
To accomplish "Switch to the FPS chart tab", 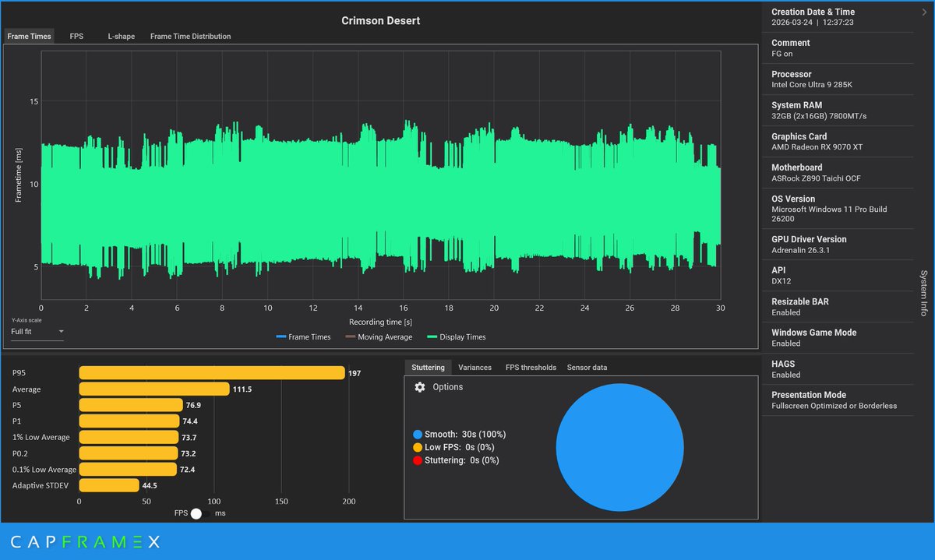I will pyautogui.click(x=76, y=36).
